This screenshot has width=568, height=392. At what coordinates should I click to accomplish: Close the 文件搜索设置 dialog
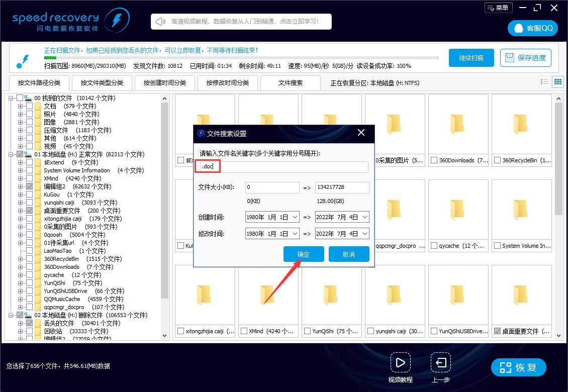(361, 133)
